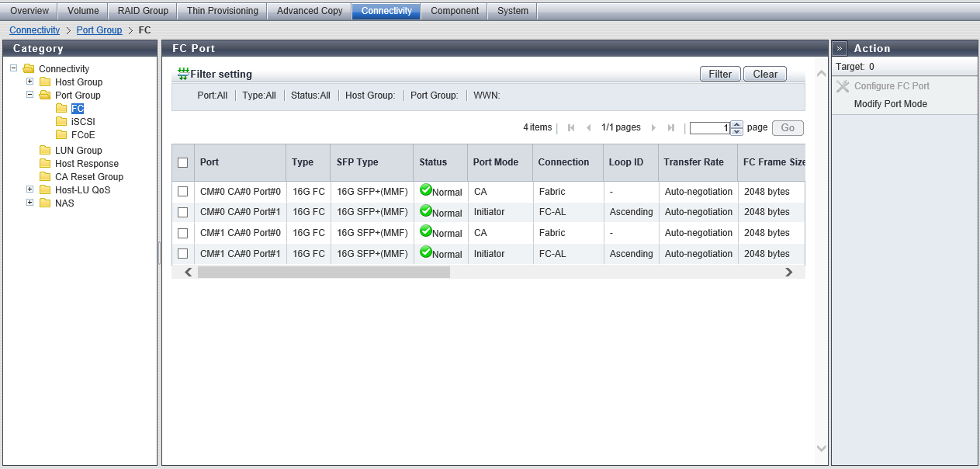980x469 pixels.
Task: Go to the last page icon
Action: [671, 128]
